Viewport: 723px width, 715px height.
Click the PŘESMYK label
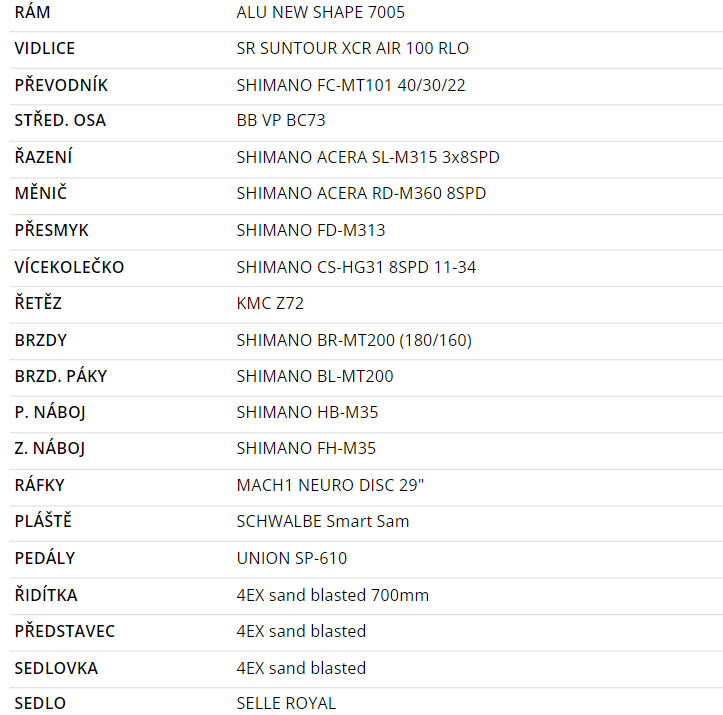click(x=52, y=230)
